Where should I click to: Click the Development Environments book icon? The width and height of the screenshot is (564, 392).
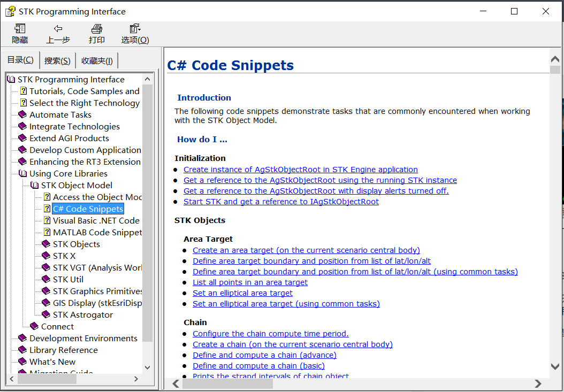click(x=22, y=338)
